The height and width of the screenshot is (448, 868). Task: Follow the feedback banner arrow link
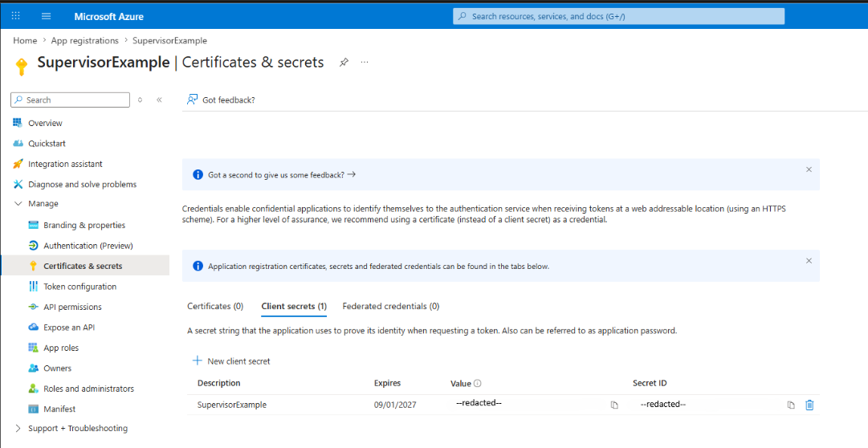point(352,174)
